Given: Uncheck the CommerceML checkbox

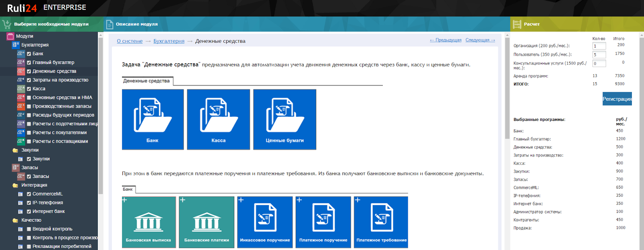Looking at the screenshot, I should (x=29, y=194).
